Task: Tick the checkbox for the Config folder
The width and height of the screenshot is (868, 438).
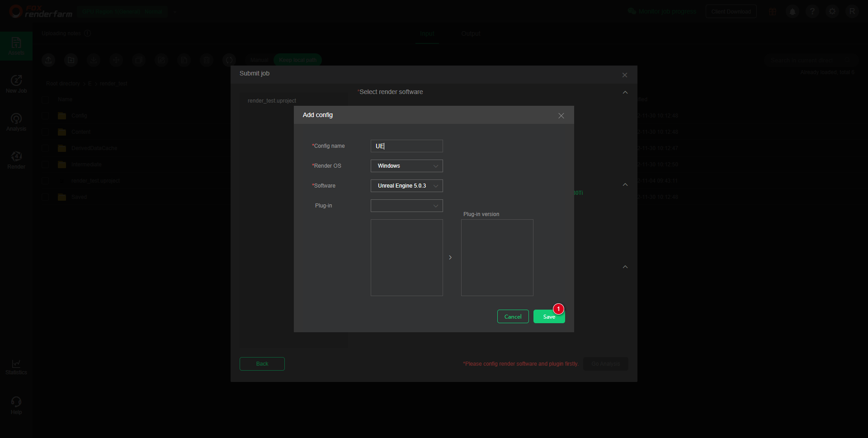Action: tap(45, 116)
